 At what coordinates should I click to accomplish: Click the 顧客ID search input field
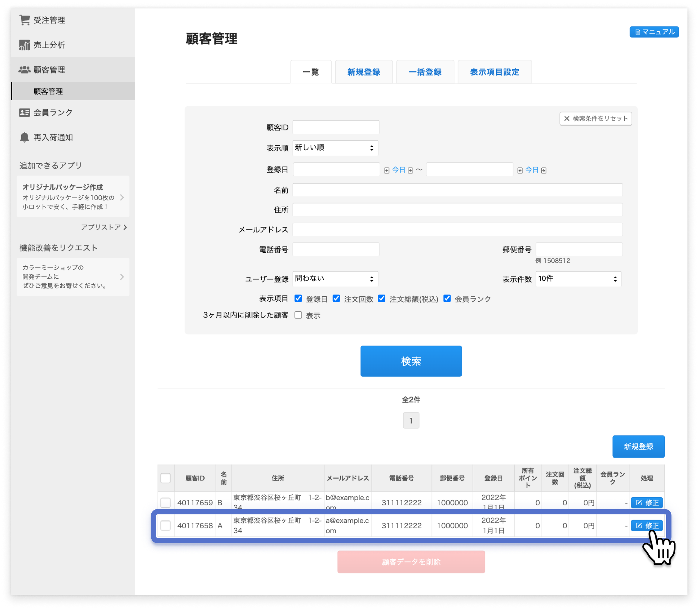(x=336, y=128)
